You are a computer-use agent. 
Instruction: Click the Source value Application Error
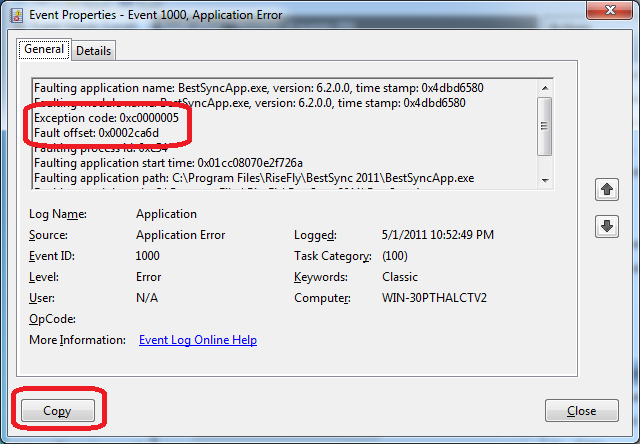click(x=180, y=235)
